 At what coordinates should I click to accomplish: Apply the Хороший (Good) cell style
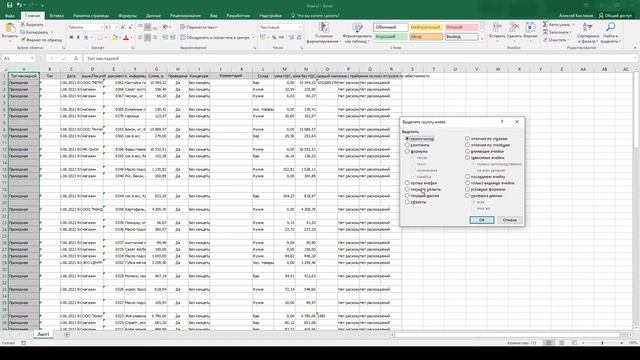(391, 37)
